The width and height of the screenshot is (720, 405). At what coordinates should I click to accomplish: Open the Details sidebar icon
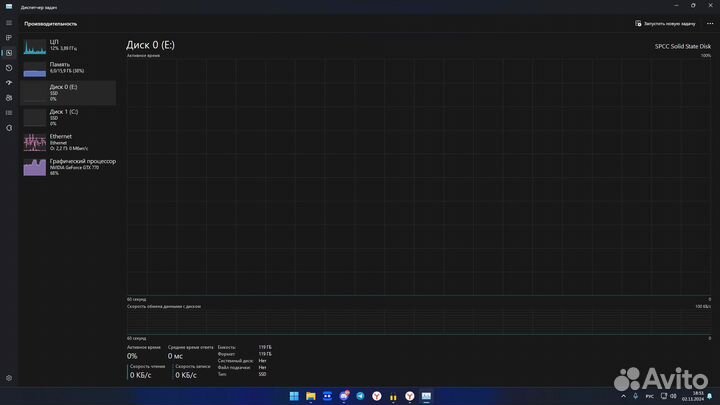pyautogui.click(x=8, y=112)
